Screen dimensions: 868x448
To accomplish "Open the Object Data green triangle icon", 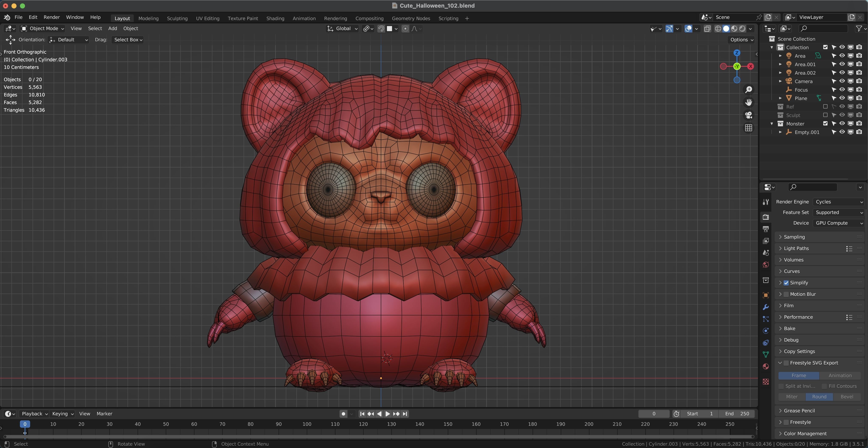I will tap(766, 355).
